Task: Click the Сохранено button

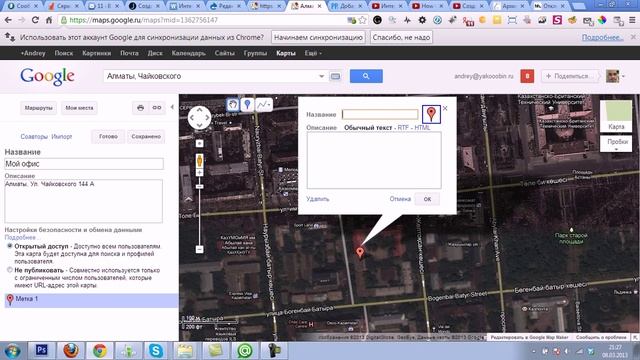Action: click(x=146, y=136)
